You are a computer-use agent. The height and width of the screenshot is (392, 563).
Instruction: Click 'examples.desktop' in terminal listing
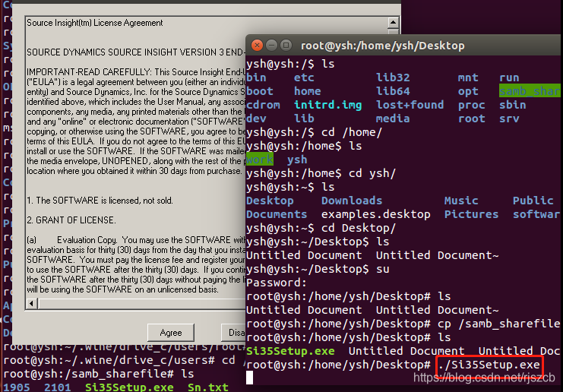[x=376, y=214]
